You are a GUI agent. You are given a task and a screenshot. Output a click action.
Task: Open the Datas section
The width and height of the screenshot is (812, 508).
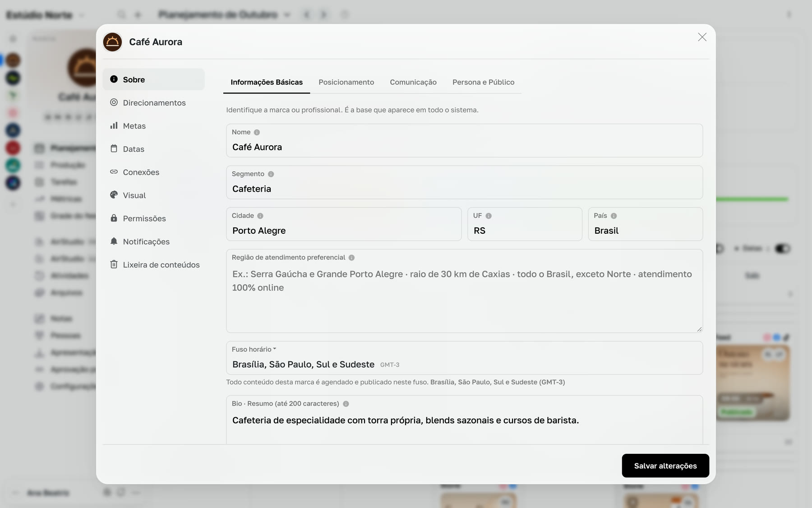tap(153, 149)
